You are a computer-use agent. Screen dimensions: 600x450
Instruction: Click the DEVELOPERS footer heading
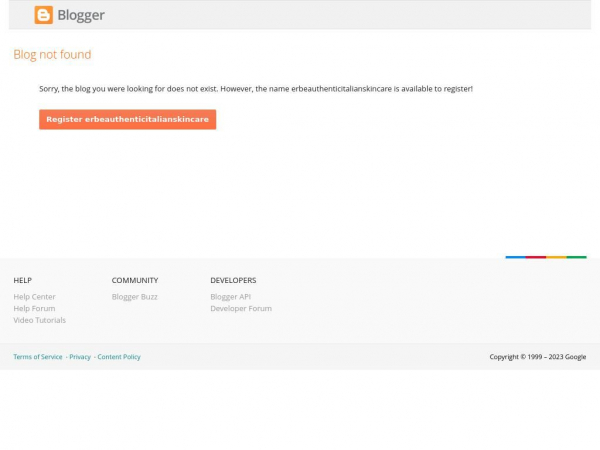click(x=233, y=280)
